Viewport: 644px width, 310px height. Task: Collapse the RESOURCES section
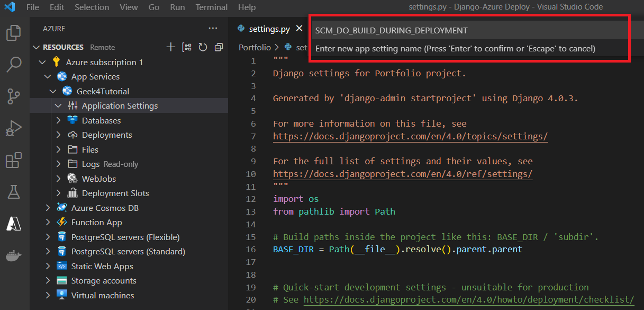point(37,47)
